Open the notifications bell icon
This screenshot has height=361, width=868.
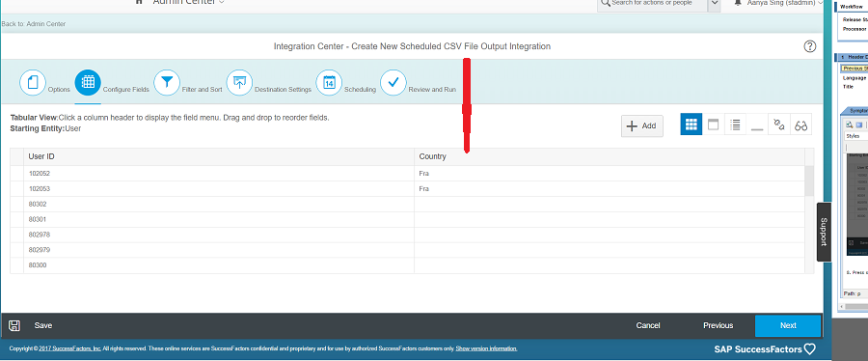pos(738,3)
